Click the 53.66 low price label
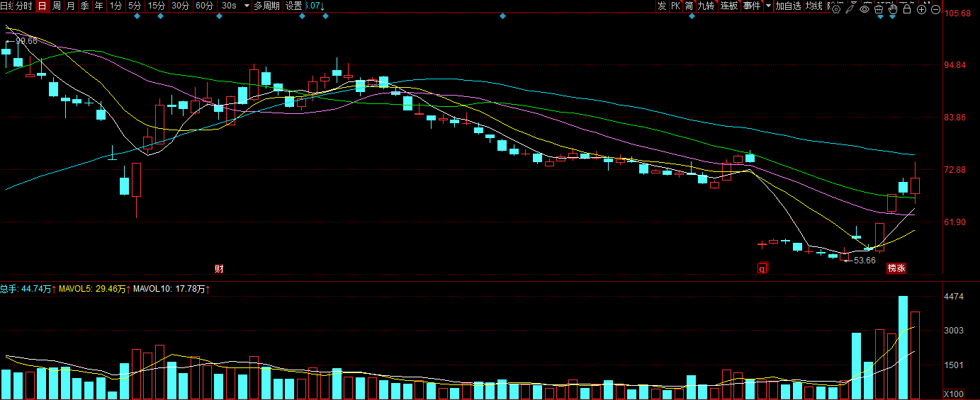This screenshot has height=400, width=980. [x=864, y=261]
